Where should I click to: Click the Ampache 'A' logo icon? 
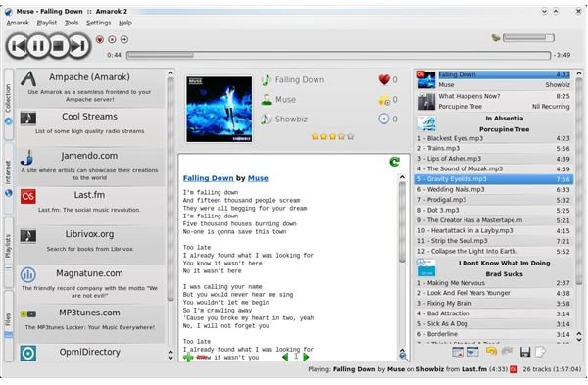coord(28,79)
